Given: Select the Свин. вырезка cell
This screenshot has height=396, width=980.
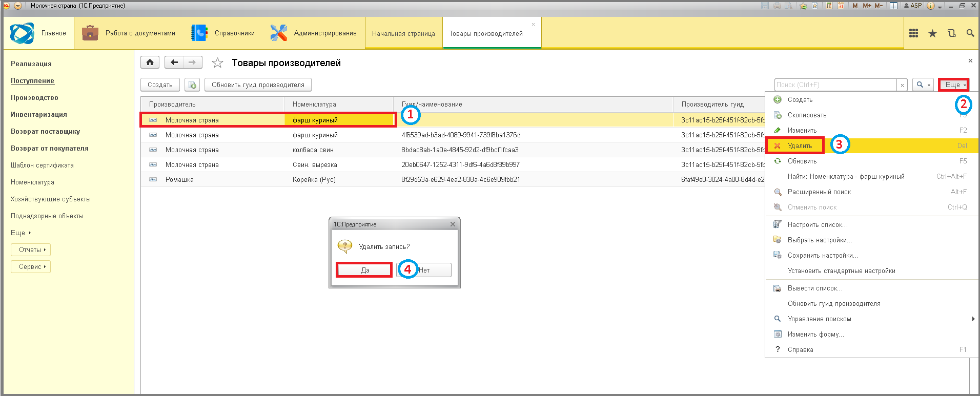Looking at the screenshot, I should [x=339, y=165].
